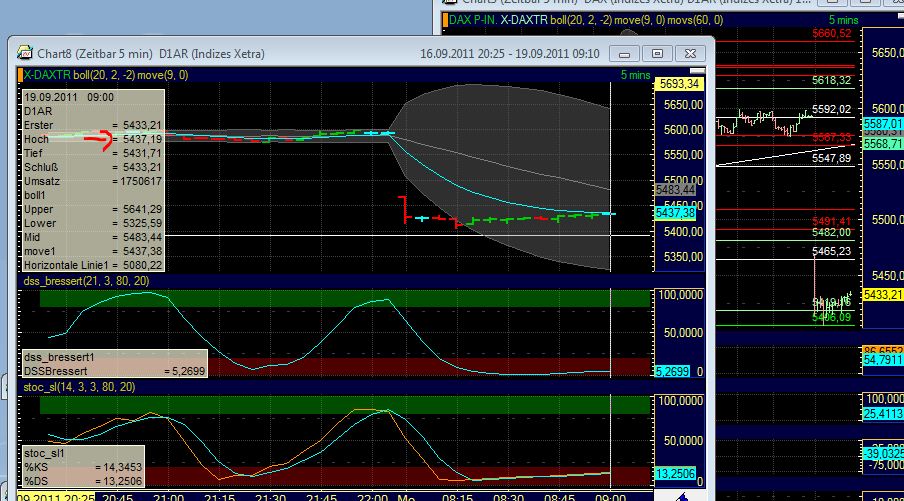Click the 5592,02 level in background chart
The height and width of the screenshot is (501, 904).
(831, 109)
